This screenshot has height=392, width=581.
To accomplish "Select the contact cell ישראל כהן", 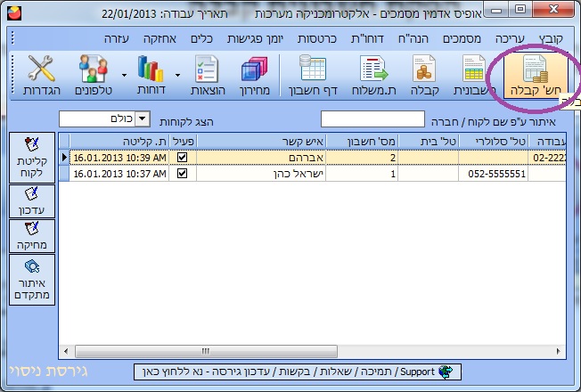I will [x=261, y=174].
